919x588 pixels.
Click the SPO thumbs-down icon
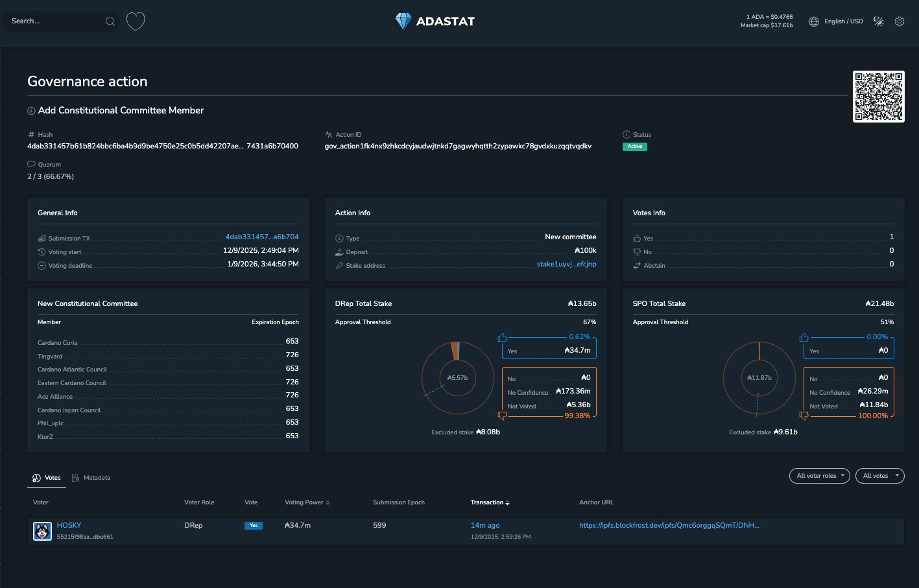[x=804, y=416]
